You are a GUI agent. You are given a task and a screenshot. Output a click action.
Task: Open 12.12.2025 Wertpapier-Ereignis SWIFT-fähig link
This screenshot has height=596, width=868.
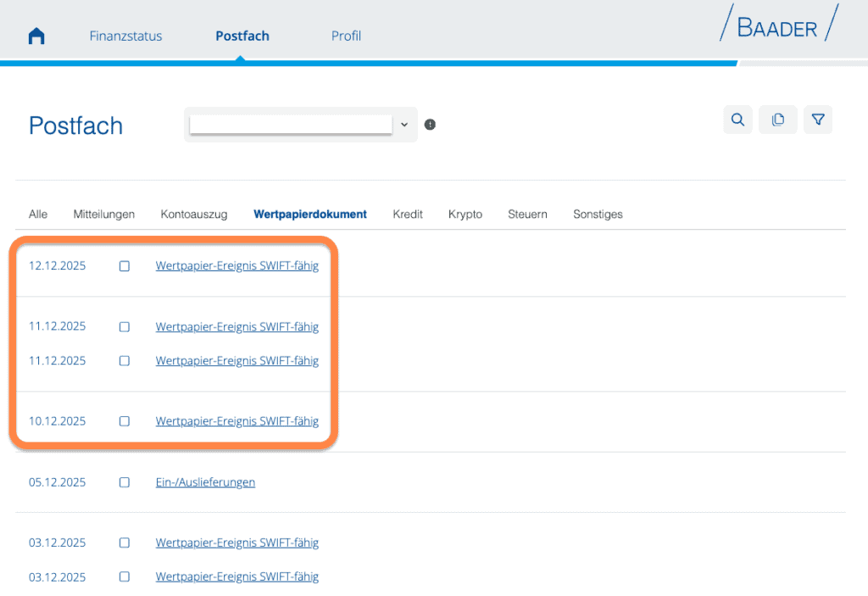coord(237,266)
